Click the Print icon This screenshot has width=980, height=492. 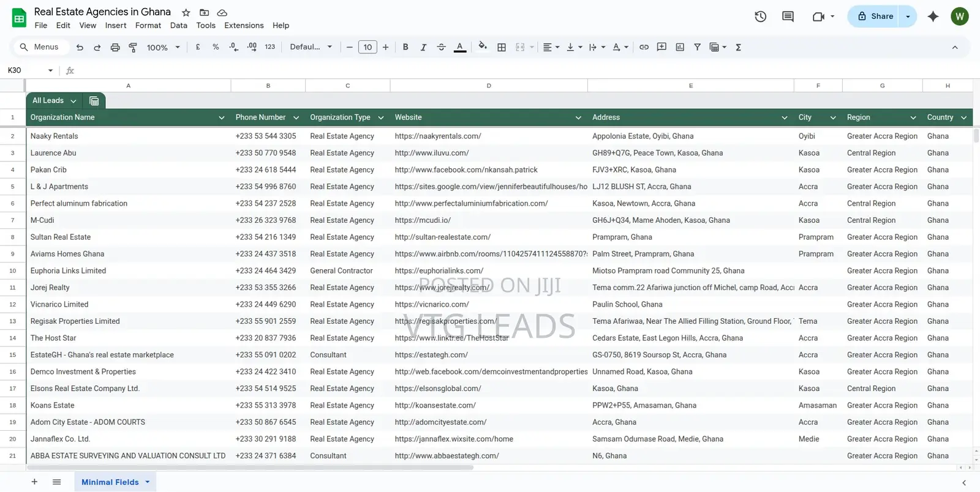pos(115,47)
